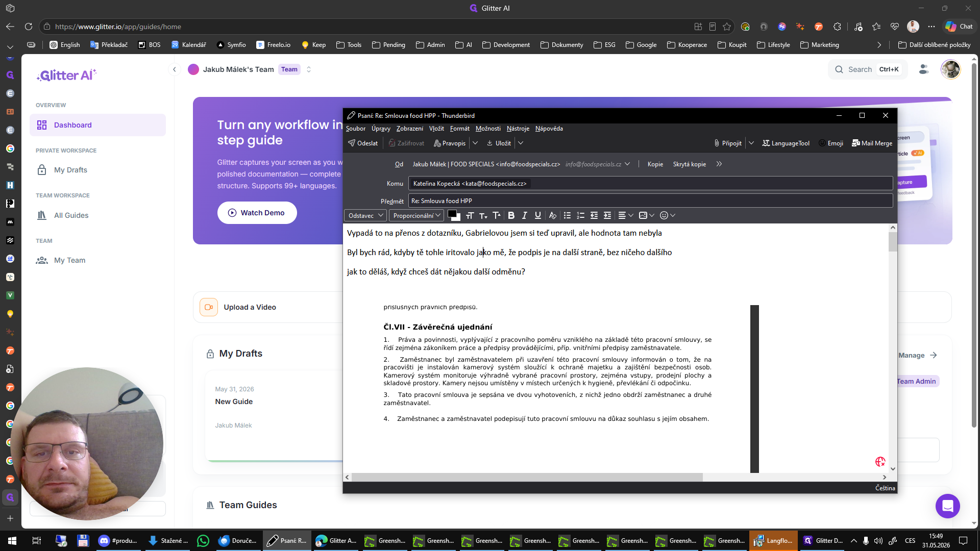Open the New Guide draft card
Screen dimensions: 980x551
274,416
